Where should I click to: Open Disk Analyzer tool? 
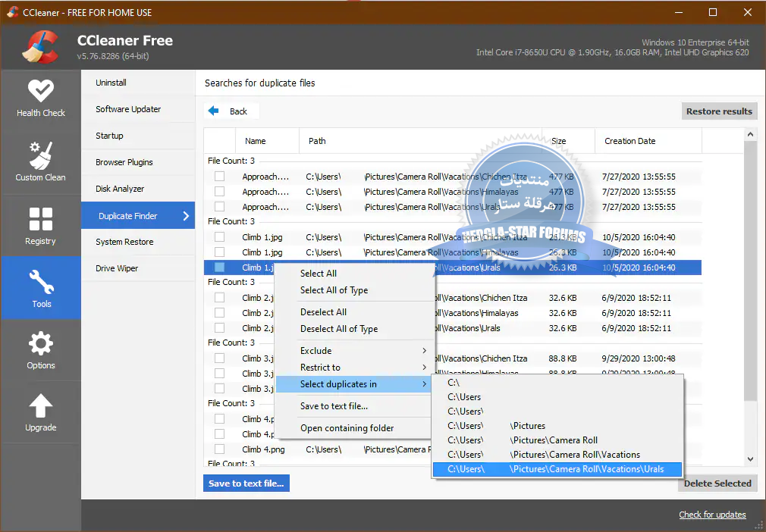point(138,189)
